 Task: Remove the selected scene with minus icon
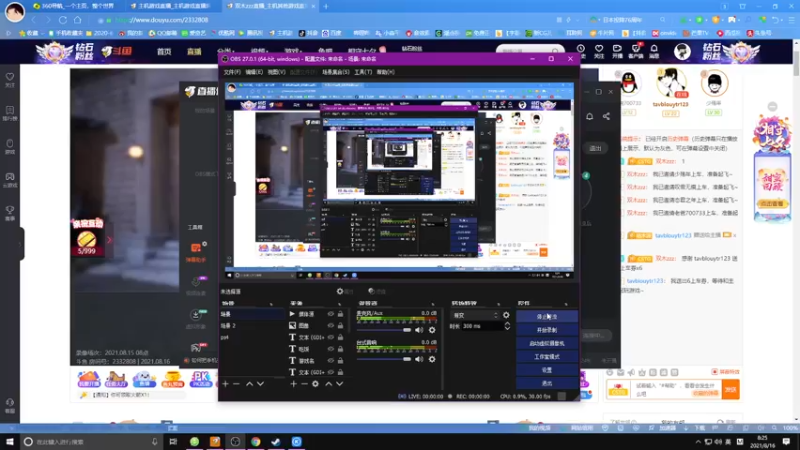(x=236, y=384)
